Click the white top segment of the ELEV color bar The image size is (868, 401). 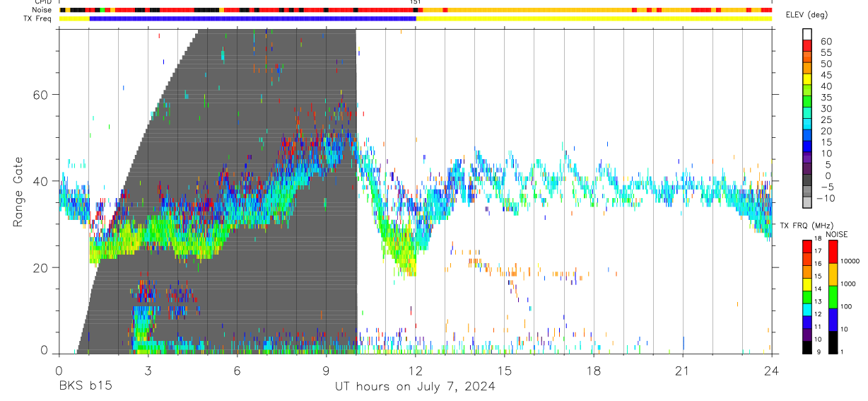[808, 35]
